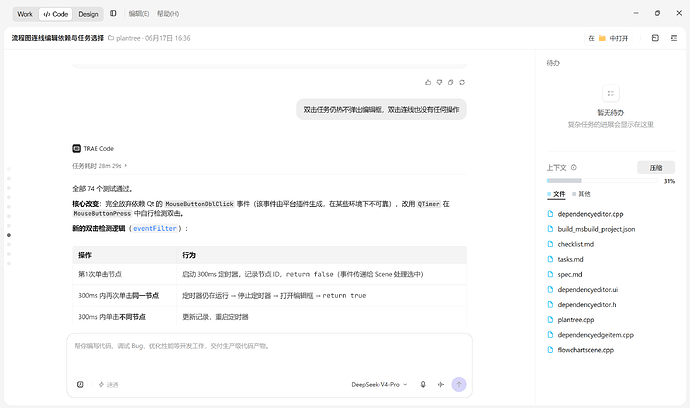The width and height of the screenshot is (690, 408).
Task: Expand the 任务耗时 28m 29s details
Action: [x=99, y=166]
